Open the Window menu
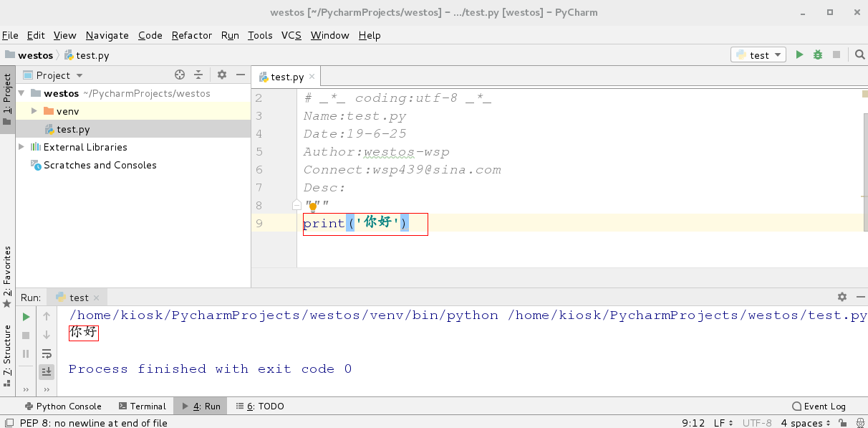Screen dimensions: 868x428 (329, 35)
